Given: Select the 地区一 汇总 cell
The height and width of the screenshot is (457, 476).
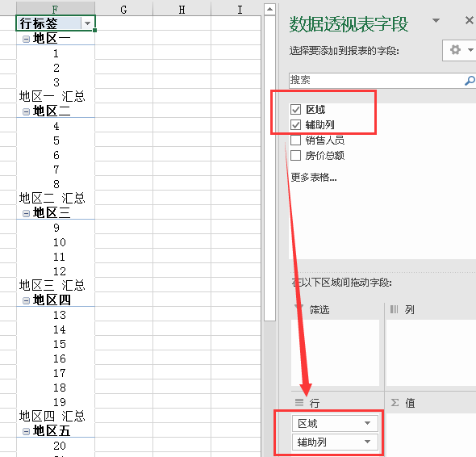Looking at the screenshot, I should (56, 96).
